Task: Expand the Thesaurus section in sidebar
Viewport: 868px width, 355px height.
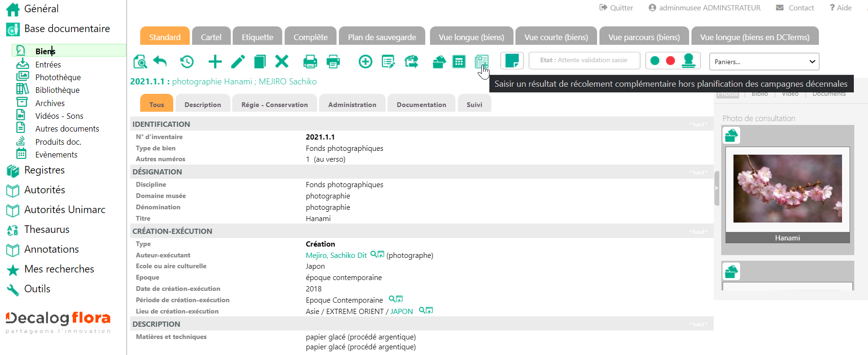Action: click(47, 230)
